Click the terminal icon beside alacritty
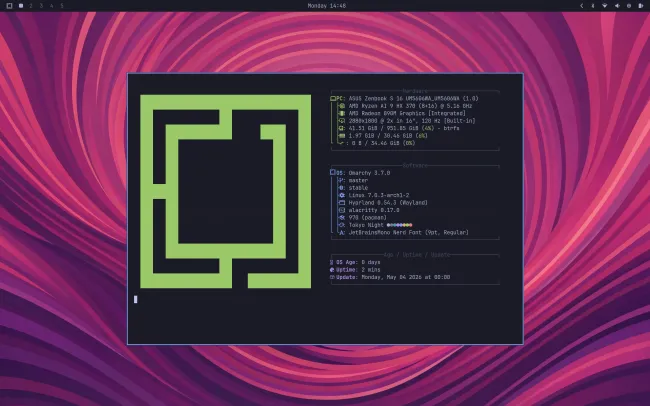Screen dimensions: 650x406 coord(342,210)
